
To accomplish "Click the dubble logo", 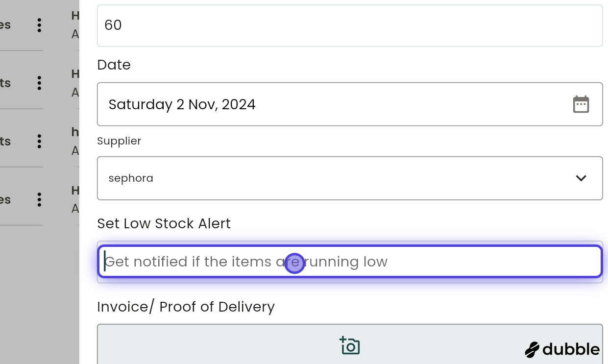I will click(562, 349).
